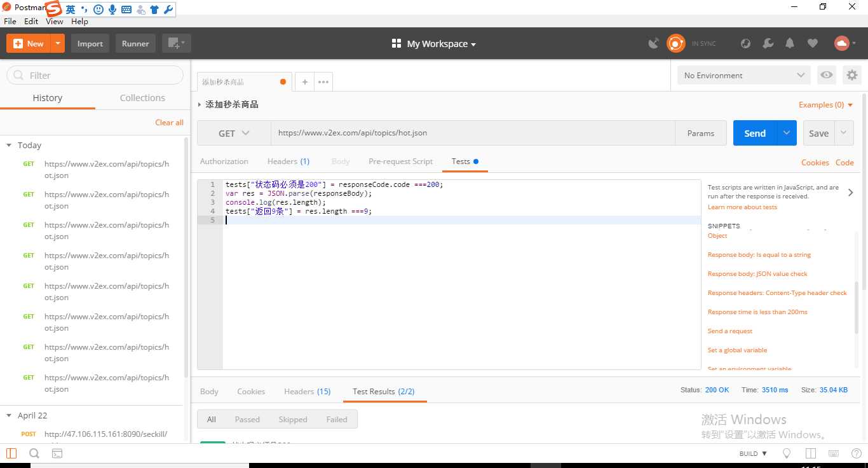Click the Send button

pyautogui.click(x=755, y=133)
